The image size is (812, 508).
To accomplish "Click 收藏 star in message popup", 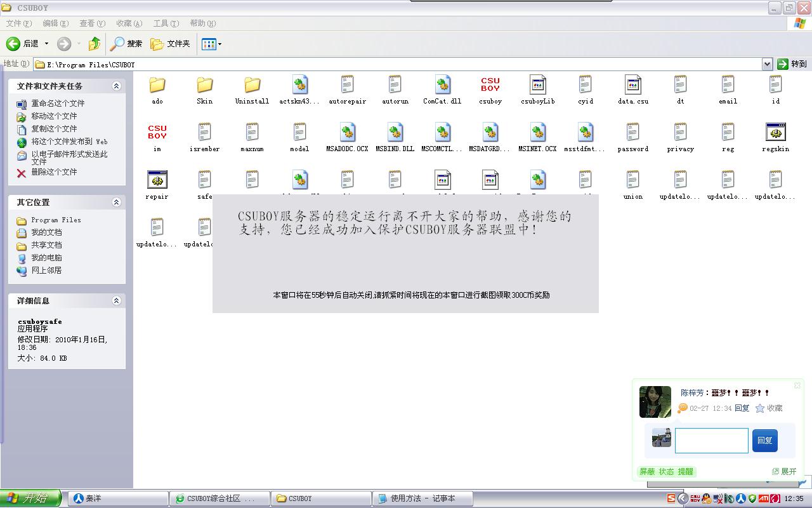I will (769, 408).
